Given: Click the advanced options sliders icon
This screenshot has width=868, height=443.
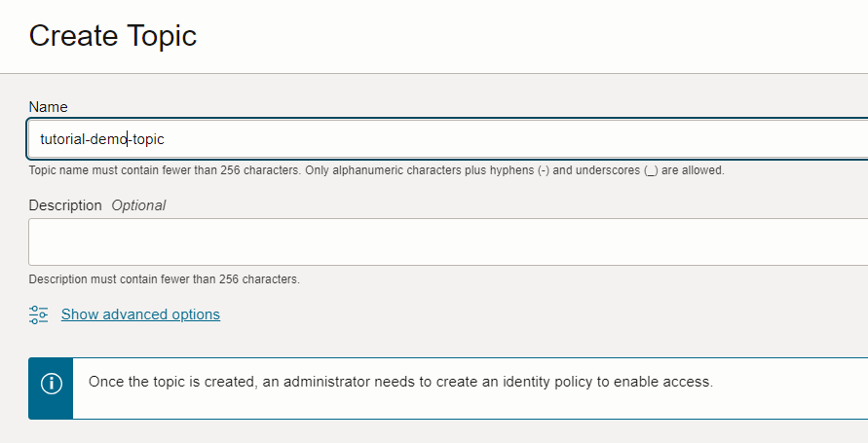Looking at the screenshot, I should (x=39, y=314).
